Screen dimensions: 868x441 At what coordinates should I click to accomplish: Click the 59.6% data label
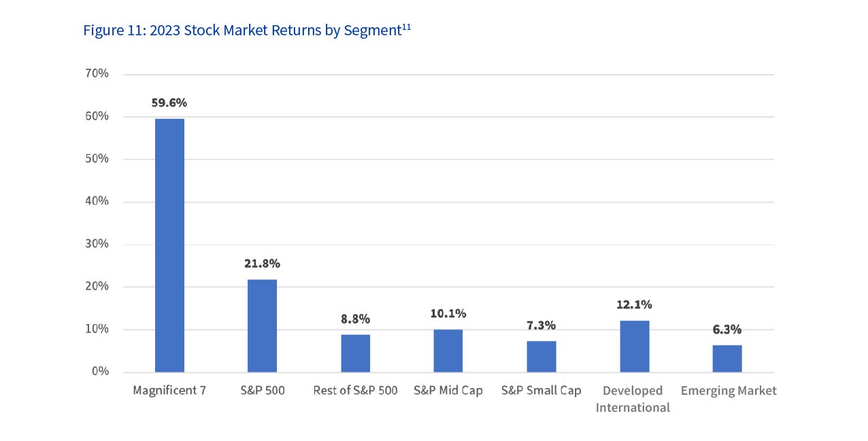tap(169, 103)
